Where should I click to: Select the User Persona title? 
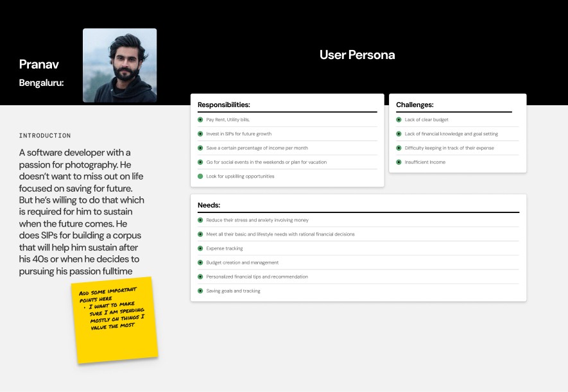tap(357, 55)
